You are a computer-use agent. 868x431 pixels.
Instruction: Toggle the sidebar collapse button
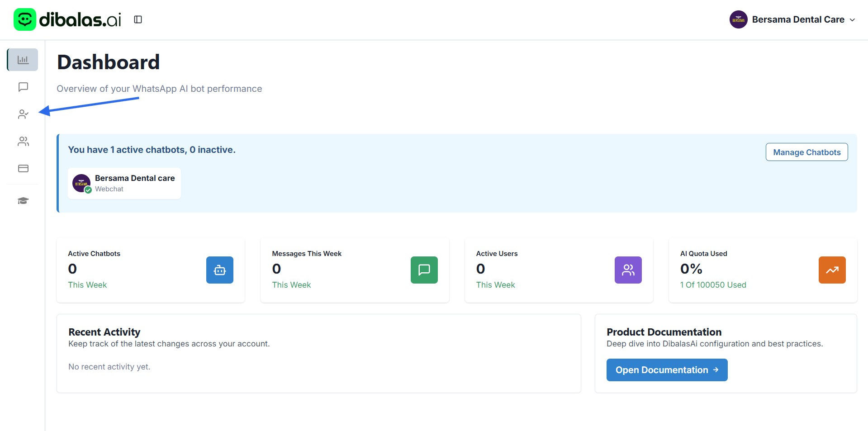(x=138, y=19)
